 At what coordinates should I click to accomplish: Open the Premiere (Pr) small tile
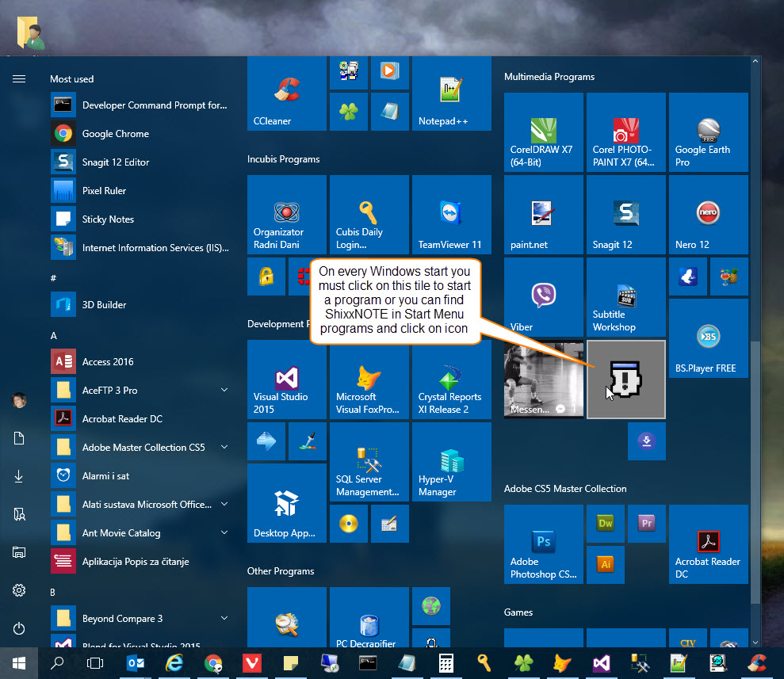pos(647,523)
